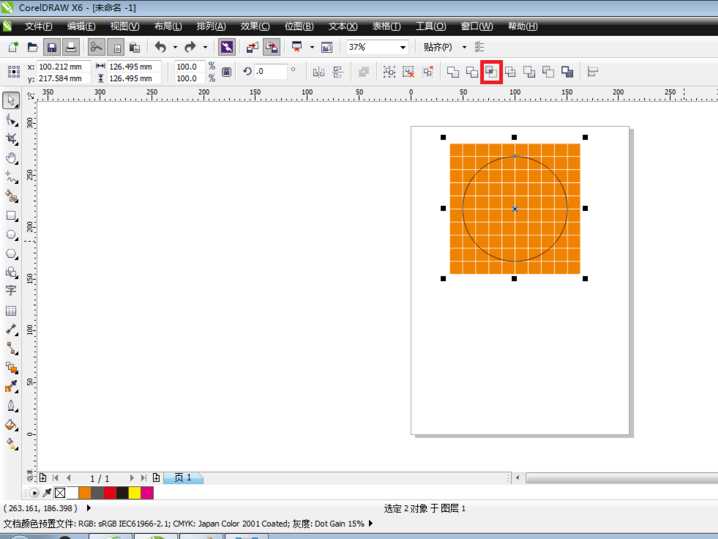718x539 pixels.
Task: Click the Undo arrow icon
Action: (160, 47)
